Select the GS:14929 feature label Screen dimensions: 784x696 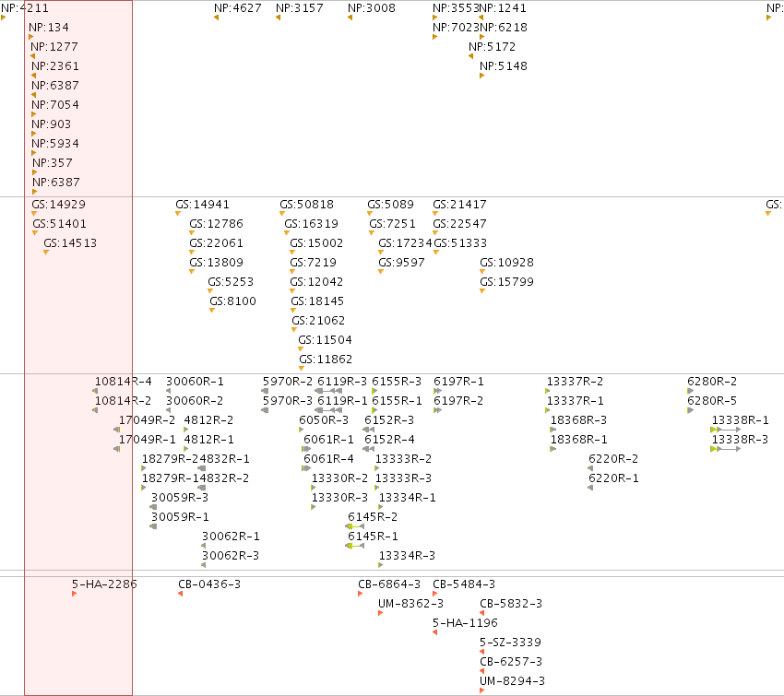click(x=58, y=205)
